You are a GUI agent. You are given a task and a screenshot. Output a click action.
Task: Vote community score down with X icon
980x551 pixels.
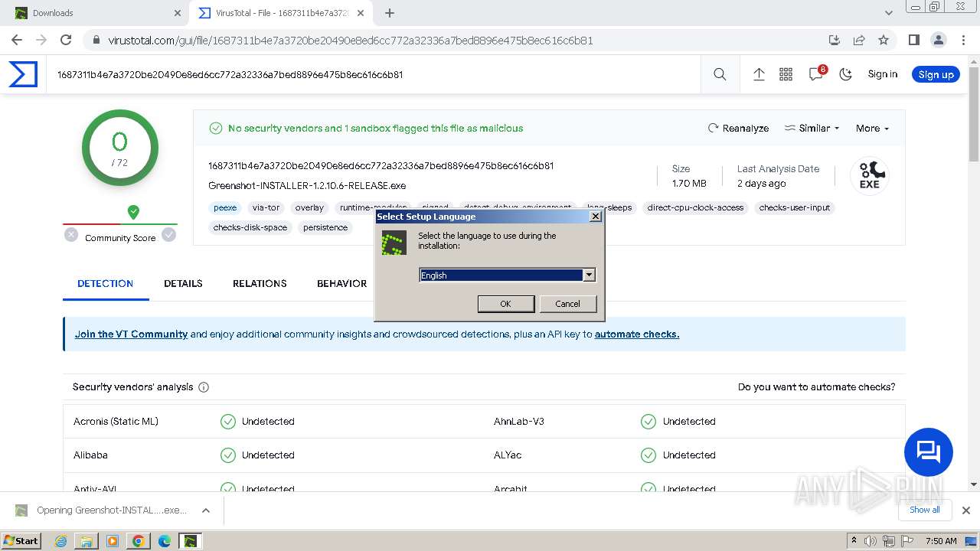point(71,235)
